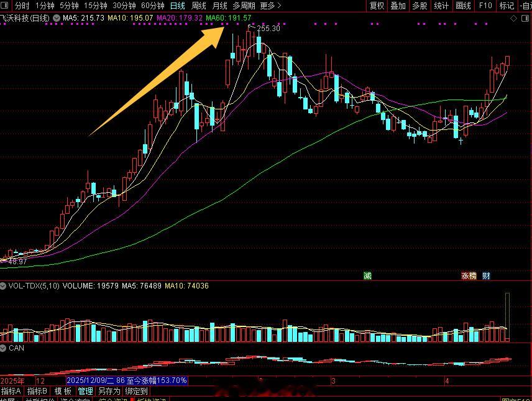Click the month 12 timeline marker
This screenshot has width=532, height=401.
[40, 380]
